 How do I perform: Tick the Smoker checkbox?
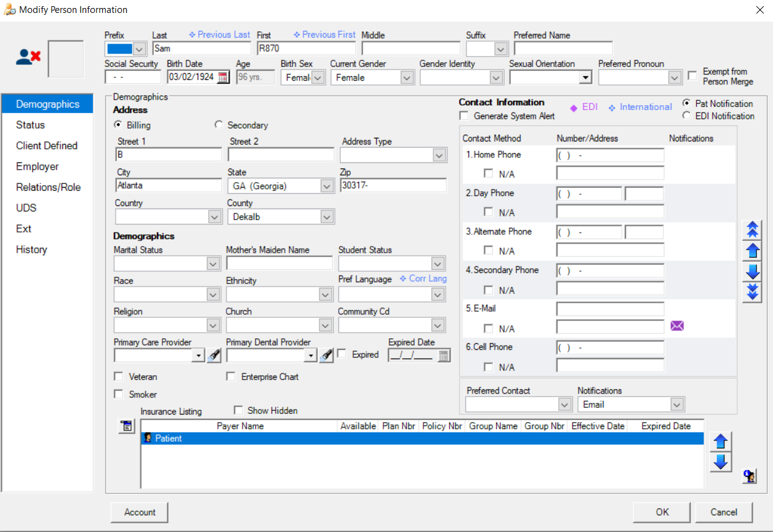[118, 394]
